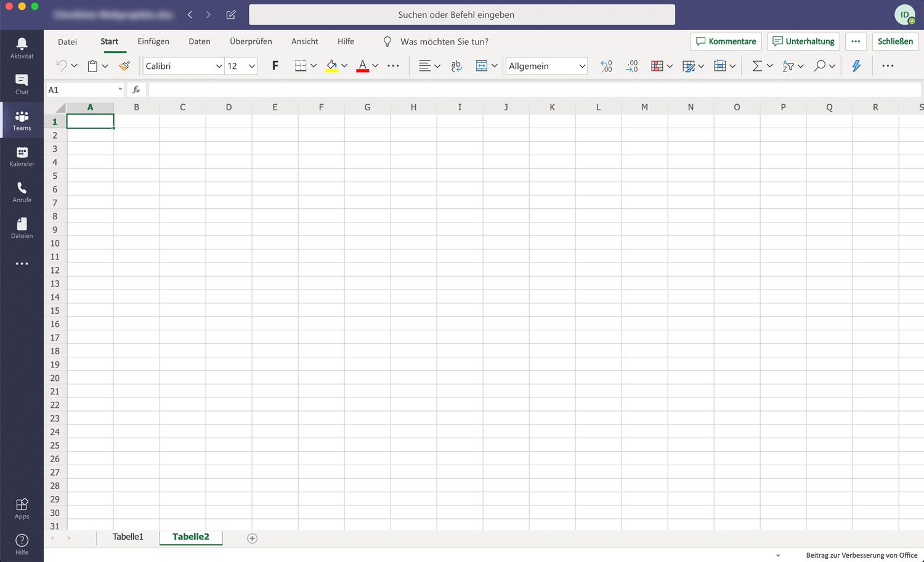
Task: Go back with the left arrow
Action: [190, 15]
